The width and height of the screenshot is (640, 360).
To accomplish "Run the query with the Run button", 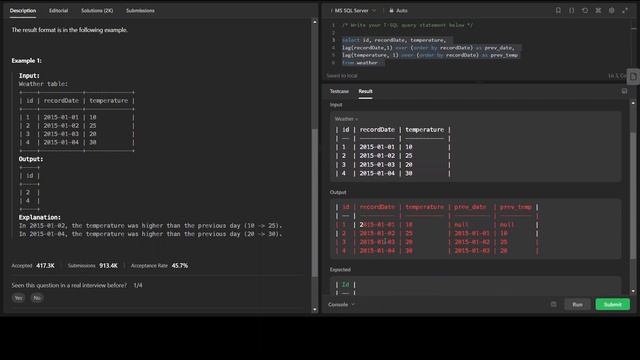I will point(577,304).
